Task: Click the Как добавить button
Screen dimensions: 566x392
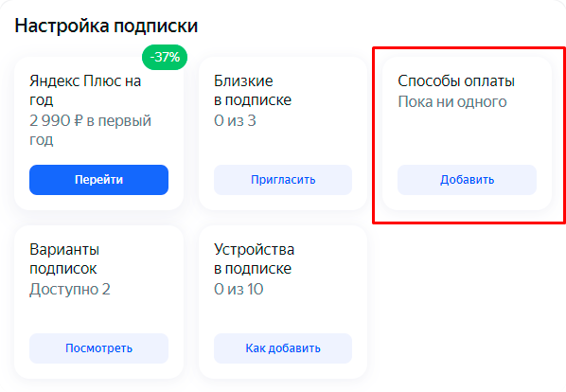Action: pos(283,348)
